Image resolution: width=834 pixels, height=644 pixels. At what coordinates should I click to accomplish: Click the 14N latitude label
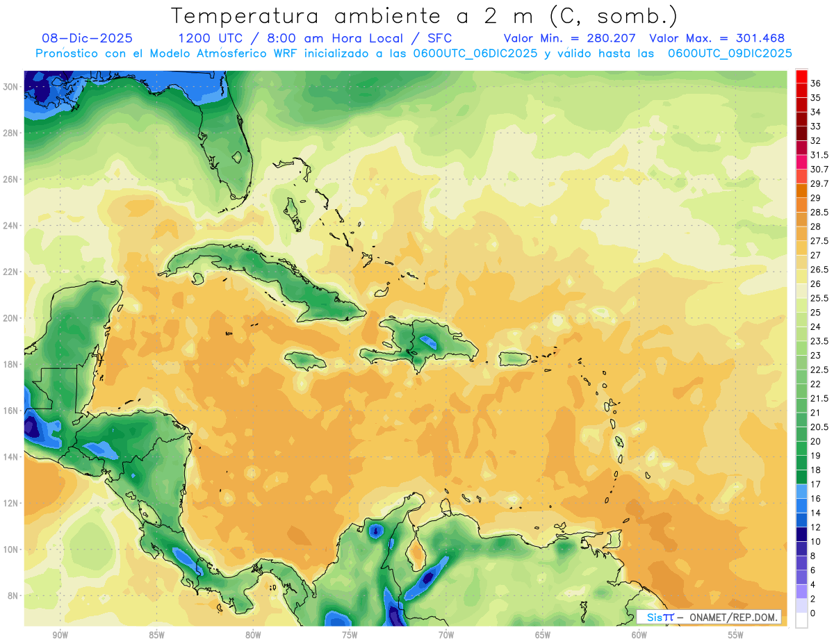click(x=12, y=456)
